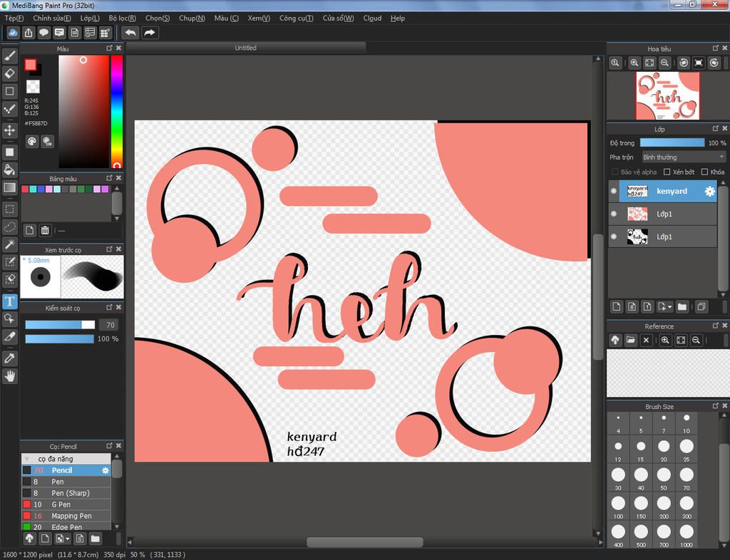Viewport: 730px width, 560px height.
Task: Select the Lasso tool
Action: pyautogui.click(x=10, y=227)
